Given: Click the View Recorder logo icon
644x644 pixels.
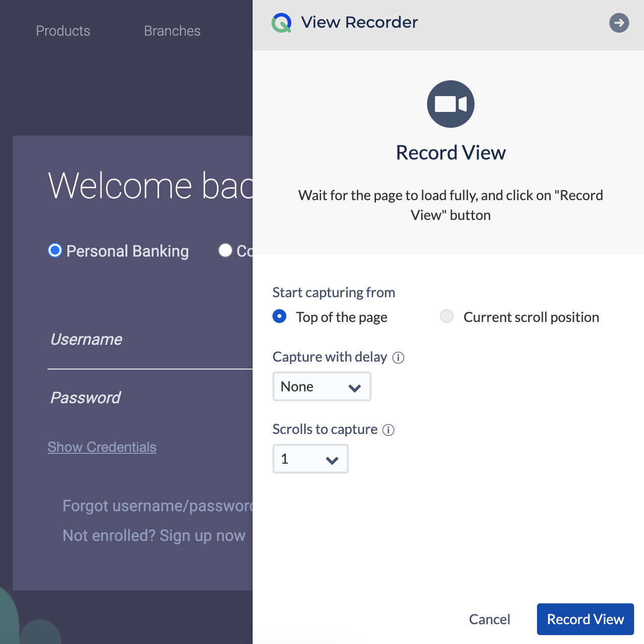Looking at the screenshot, I should pos(281,23).
